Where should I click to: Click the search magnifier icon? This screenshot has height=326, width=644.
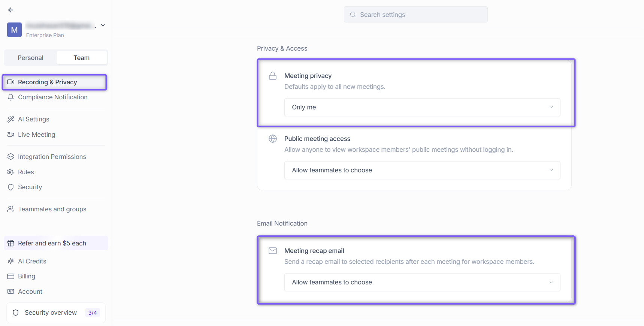point(353,15)
